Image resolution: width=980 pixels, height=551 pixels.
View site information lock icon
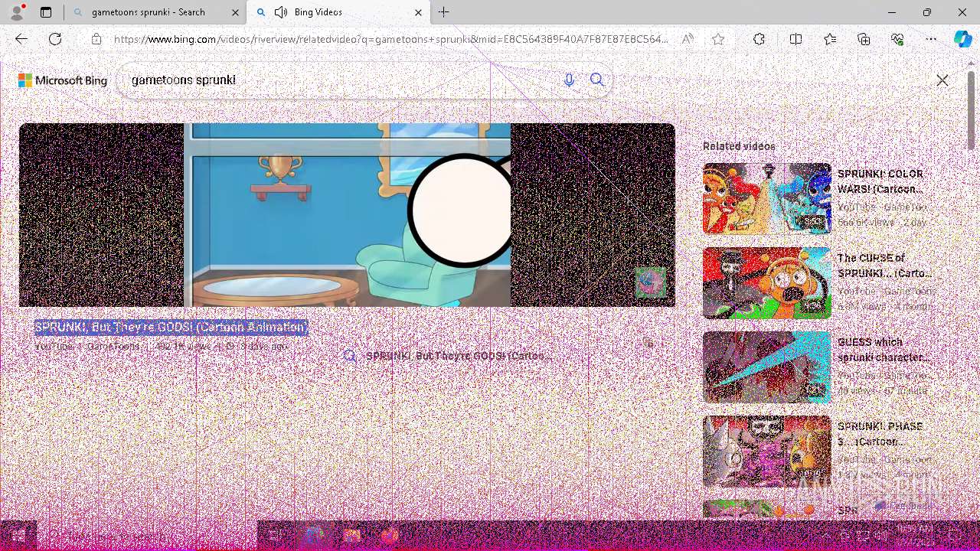[96, 39]
